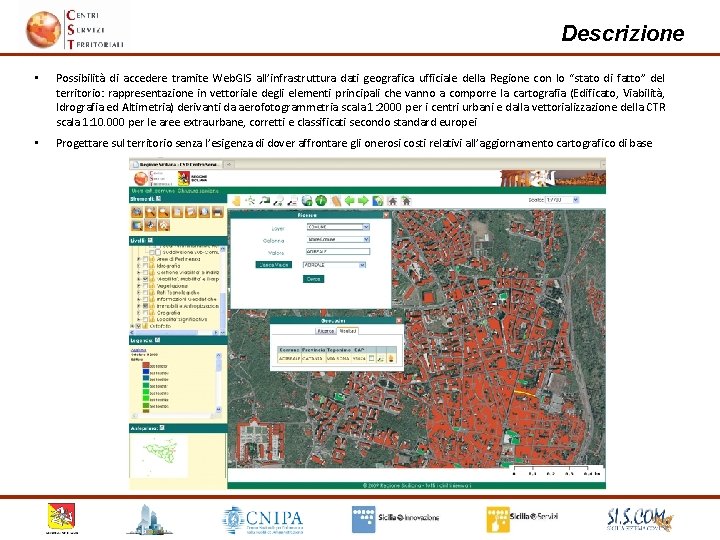The image size is (720, 540).
Task: Toggle the Idrografia layer checkbox
Action: pyautogui.click(x=146, y=266)
